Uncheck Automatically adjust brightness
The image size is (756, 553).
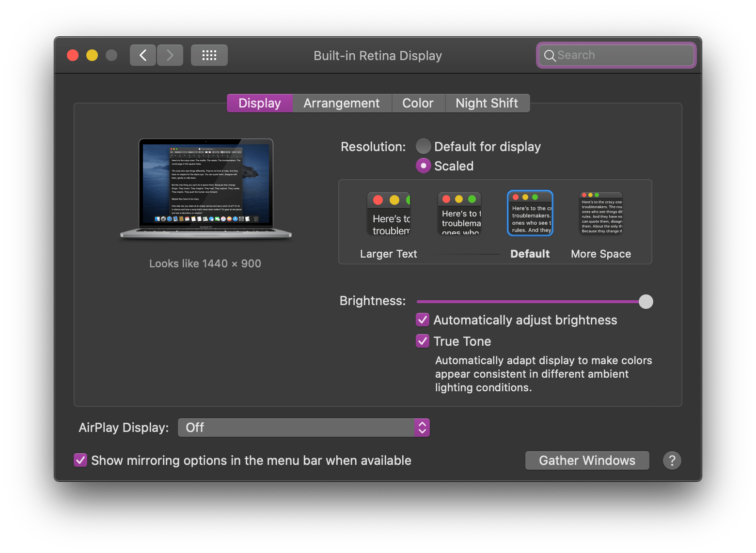pos(422,320)
